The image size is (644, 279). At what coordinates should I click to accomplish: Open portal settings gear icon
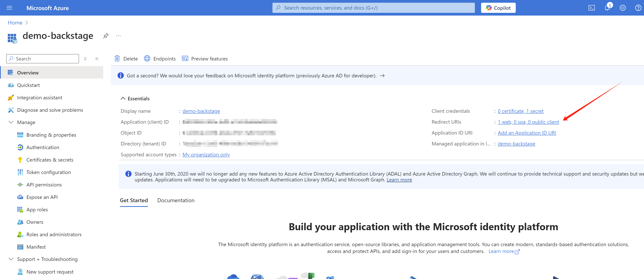tap(623, 8)
